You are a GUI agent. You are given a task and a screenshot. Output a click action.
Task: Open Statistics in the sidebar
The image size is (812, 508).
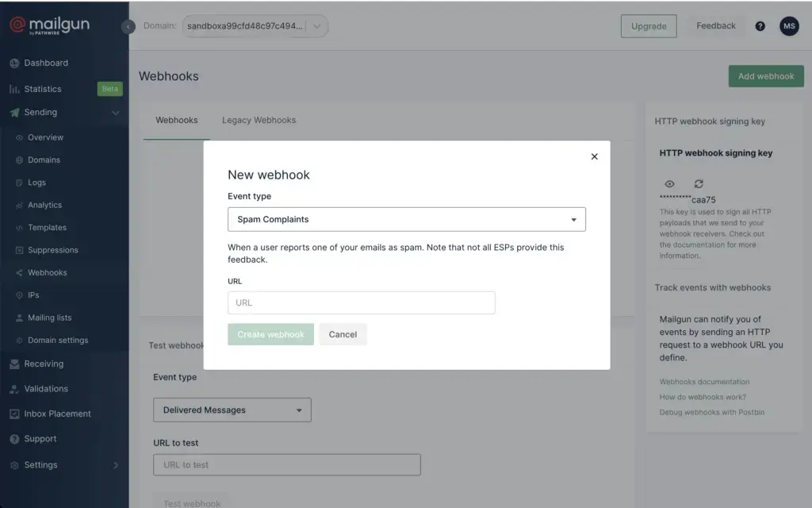coord(43,89)
